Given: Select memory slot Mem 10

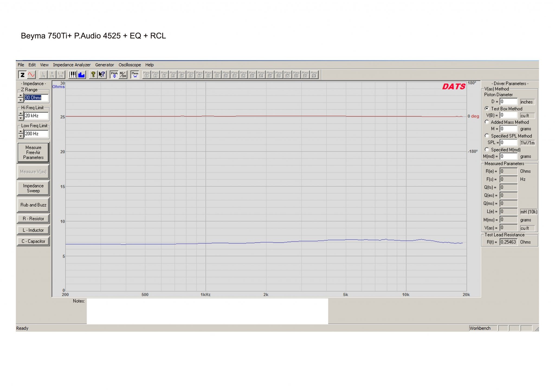Looking at the screenshot, I should (x=226, y=75).
